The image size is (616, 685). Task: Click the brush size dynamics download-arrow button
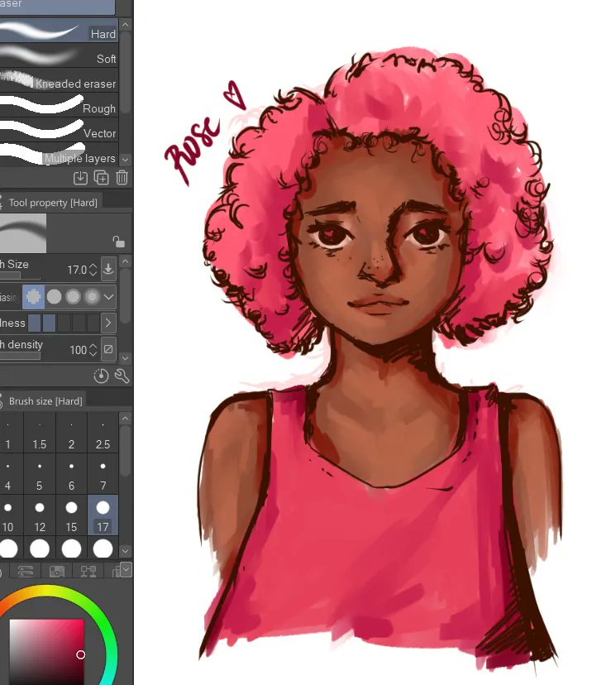(x=108, y=269)
